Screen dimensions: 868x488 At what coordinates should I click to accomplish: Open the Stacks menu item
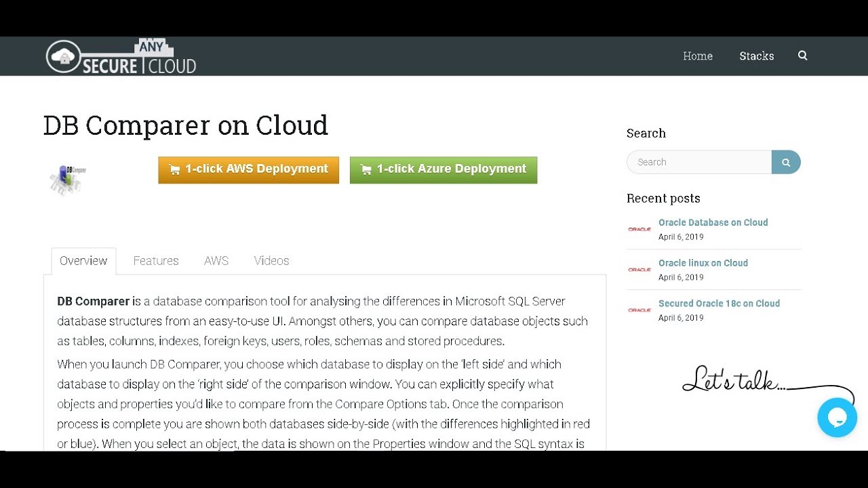point(757,56)
